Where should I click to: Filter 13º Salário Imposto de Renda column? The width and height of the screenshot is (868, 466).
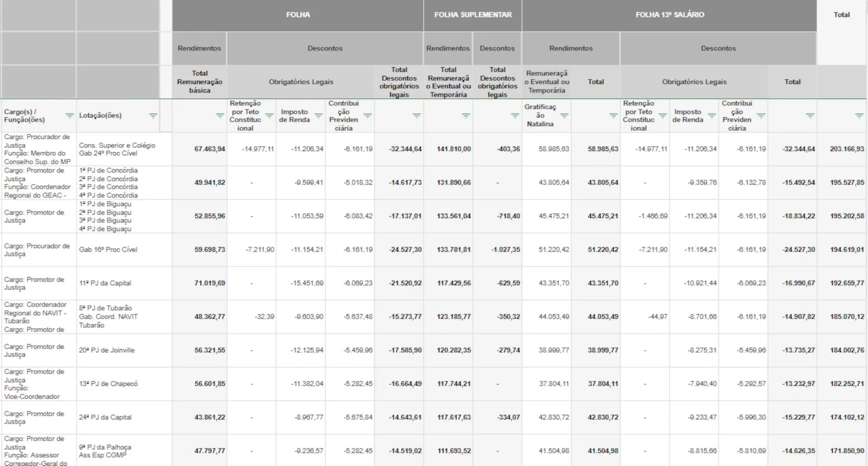[x=712, y=116]
